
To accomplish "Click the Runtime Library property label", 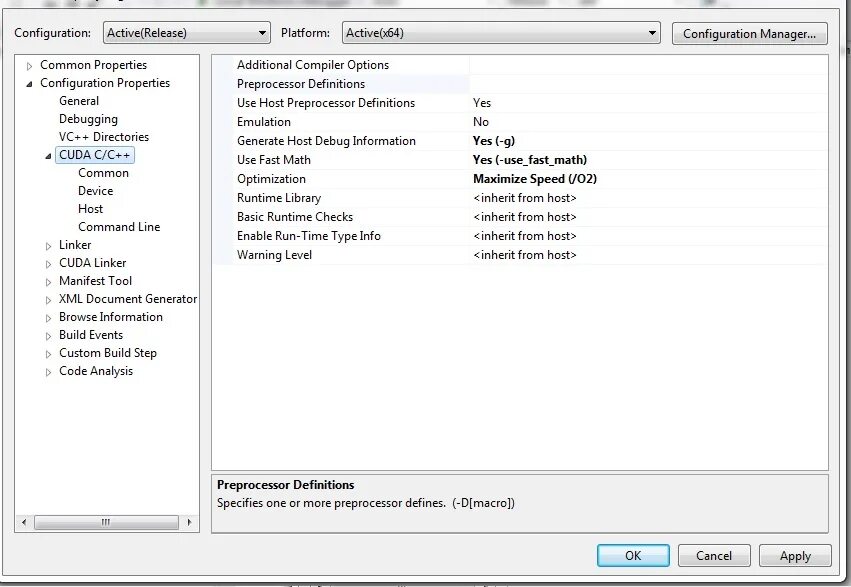I will [x=279, y=198].
